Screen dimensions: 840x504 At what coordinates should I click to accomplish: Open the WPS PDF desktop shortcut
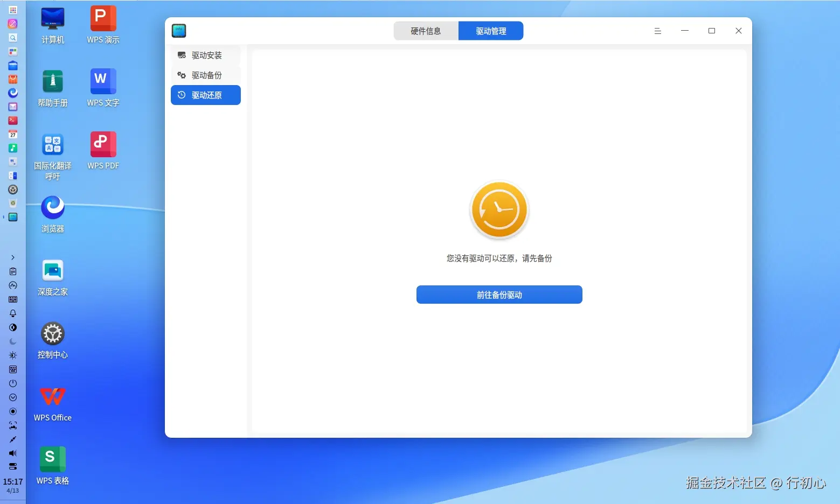click(x=103, y=151)
